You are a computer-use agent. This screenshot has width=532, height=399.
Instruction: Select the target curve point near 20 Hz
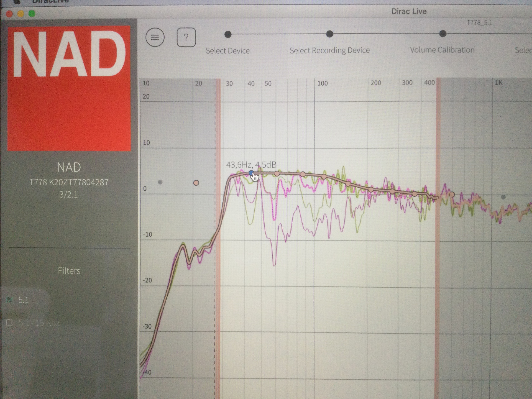[196, 183]
